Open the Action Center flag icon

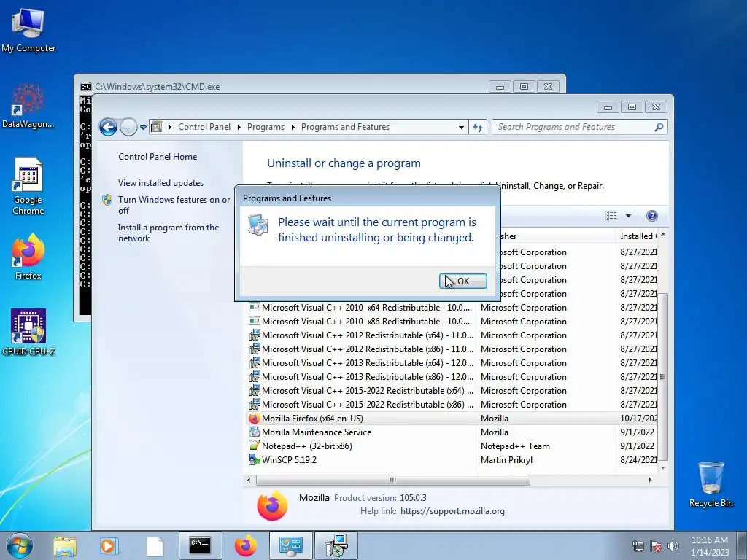[656, 546]
